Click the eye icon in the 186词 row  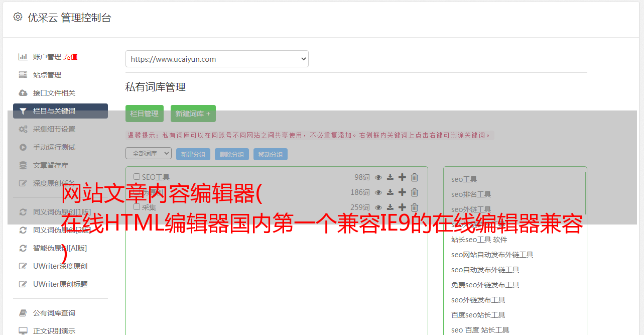tap(378, 192)
